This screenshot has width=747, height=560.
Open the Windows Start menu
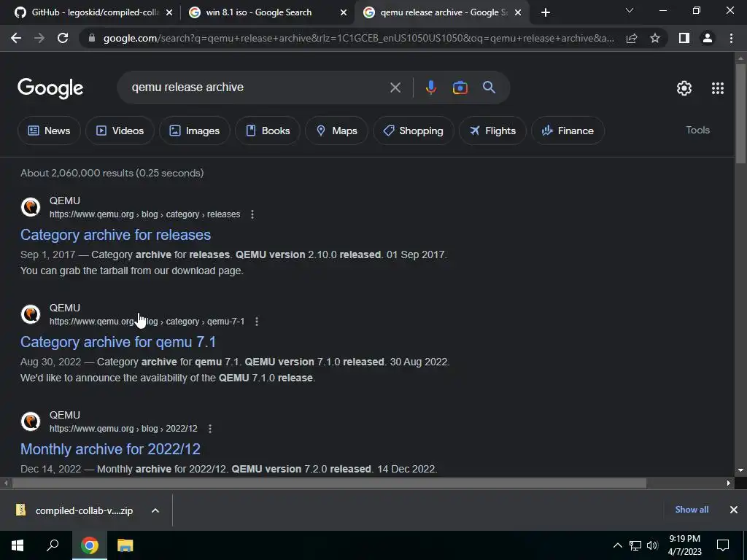[18, 545]
